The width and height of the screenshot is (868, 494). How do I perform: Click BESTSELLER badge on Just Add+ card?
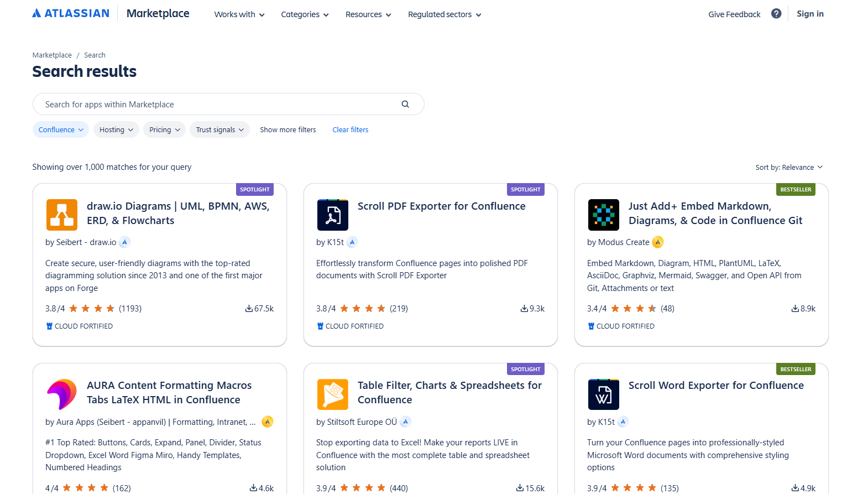click(x=796, y=189)
